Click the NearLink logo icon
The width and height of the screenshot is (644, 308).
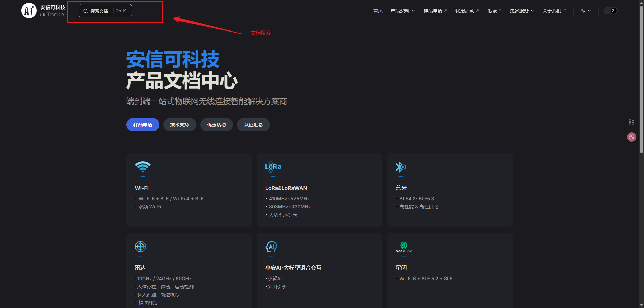click(404, 247)
